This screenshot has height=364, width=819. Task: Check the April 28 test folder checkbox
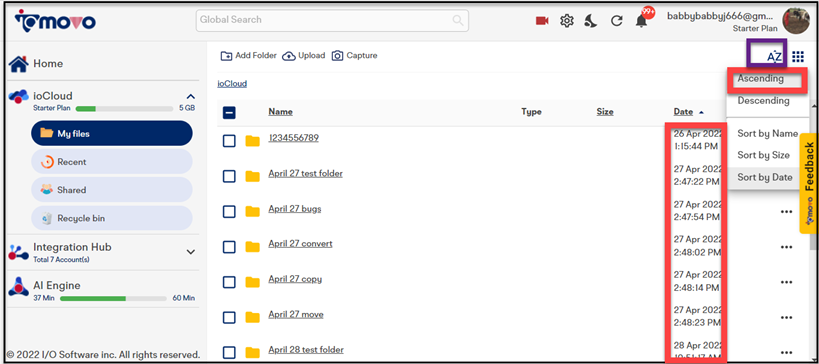(229, 353)
